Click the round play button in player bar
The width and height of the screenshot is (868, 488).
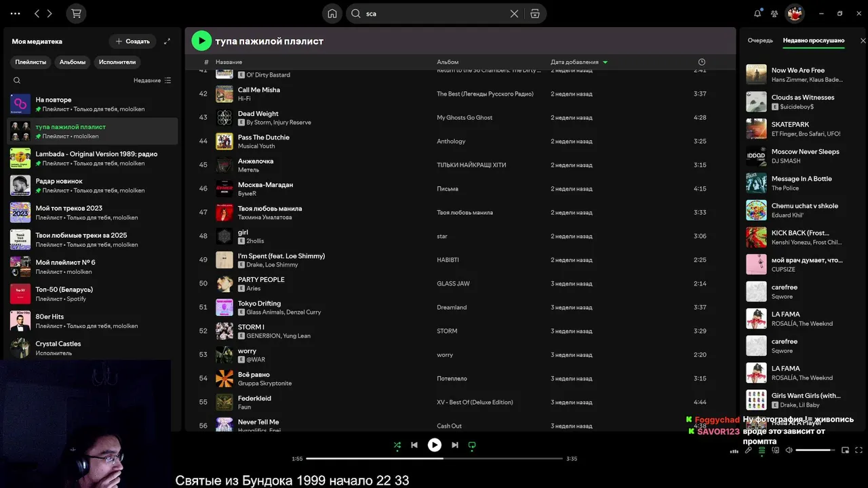coord(435,445)
